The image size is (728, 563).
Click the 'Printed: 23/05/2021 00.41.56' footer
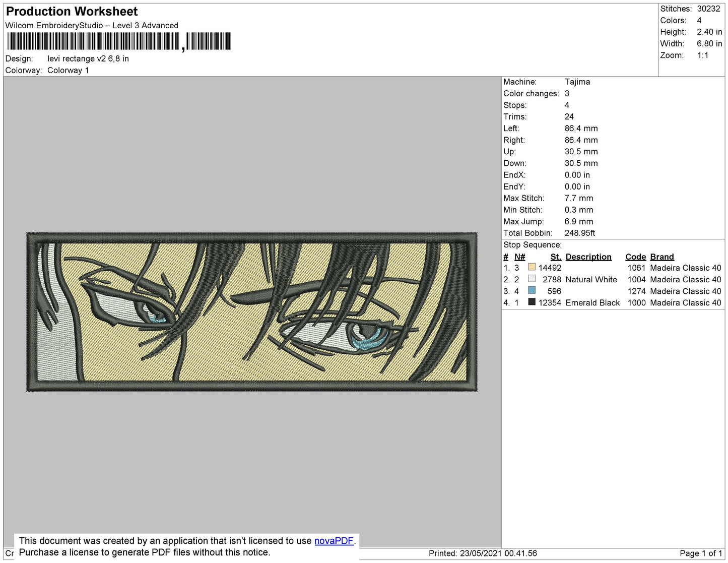[x=483, y=553]
